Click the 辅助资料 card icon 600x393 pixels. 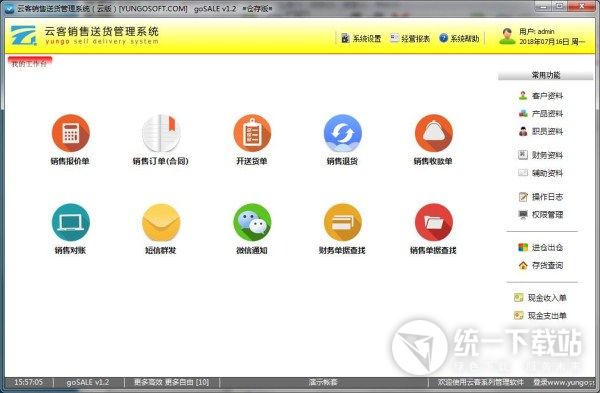tap(523, 173)
